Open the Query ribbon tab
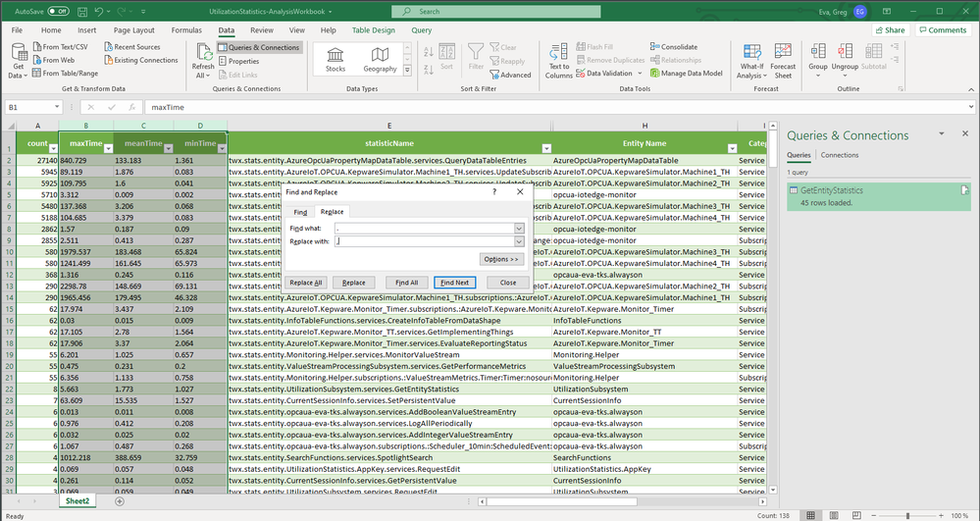 pos(421,30)
